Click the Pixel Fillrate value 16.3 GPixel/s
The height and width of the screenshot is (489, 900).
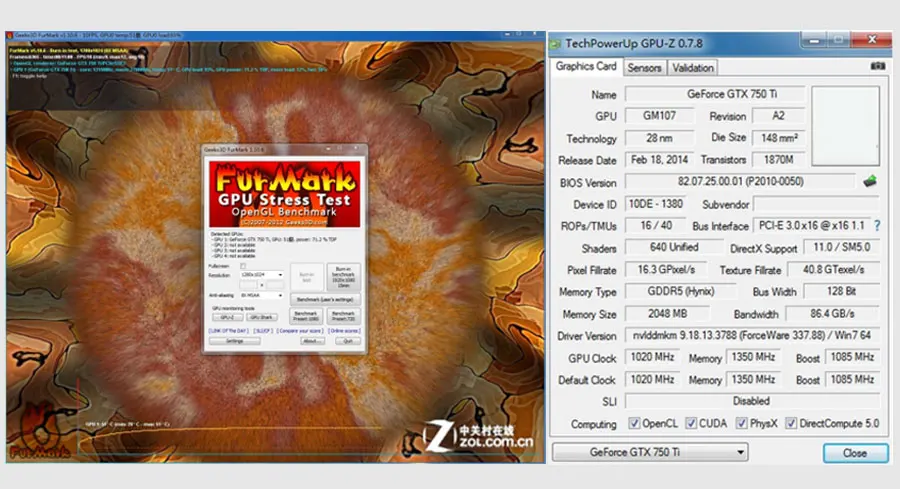point(666,270)
